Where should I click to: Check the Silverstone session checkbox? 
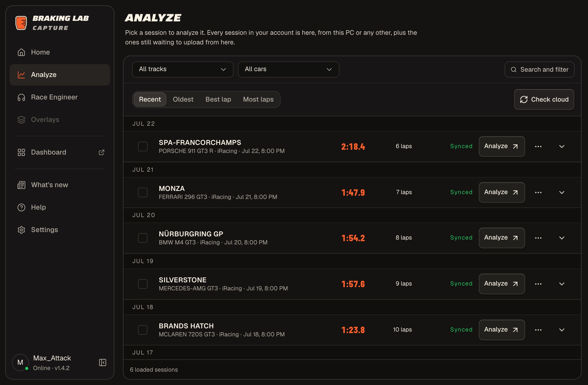(x=143, y=284)
